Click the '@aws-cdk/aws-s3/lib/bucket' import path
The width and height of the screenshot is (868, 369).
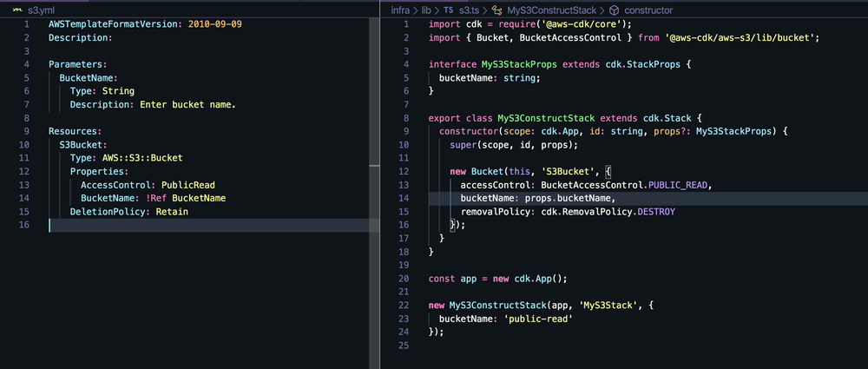(742, 37)
